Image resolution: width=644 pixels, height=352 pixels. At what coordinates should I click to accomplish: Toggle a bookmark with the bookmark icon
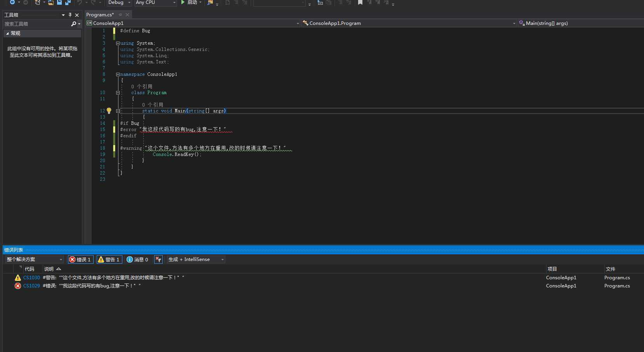(360, 2)
